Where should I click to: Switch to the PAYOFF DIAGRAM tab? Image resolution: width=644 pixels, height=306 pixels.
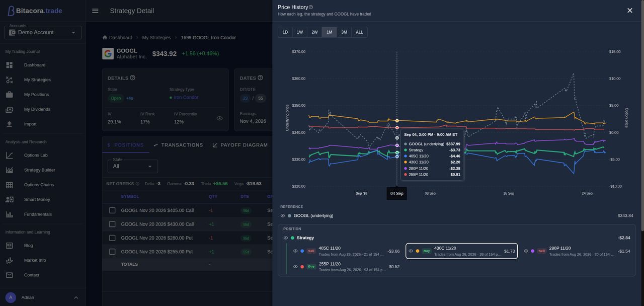[x=240, y=145]
